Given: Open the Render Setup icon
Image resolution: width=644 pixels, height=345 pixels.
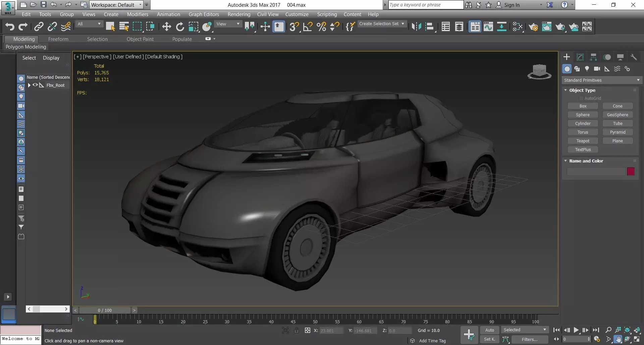Looking at the screenshot, I should tap(533, 27).
